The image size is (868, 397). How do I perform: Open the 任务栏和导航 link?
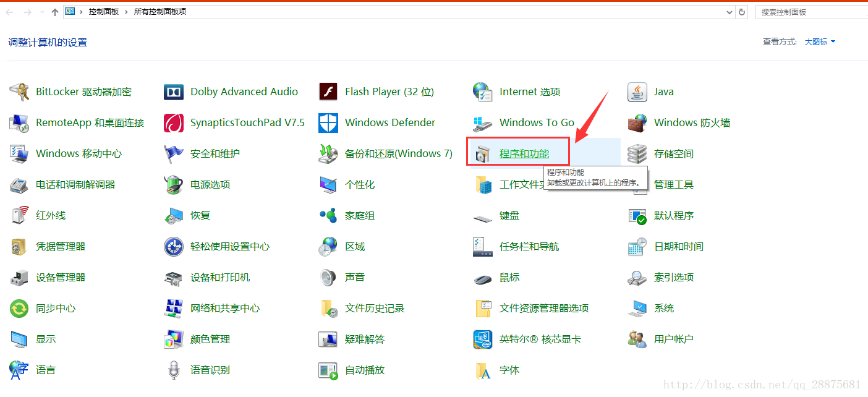pyautogui.click(x=529, y=246)
